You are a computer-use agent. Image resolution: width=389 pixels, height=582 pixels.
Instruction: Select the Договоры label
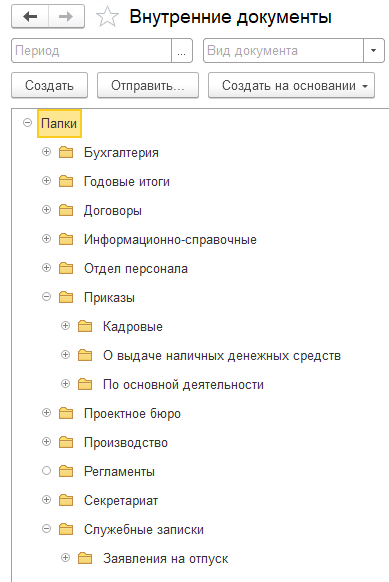(113, 211)
